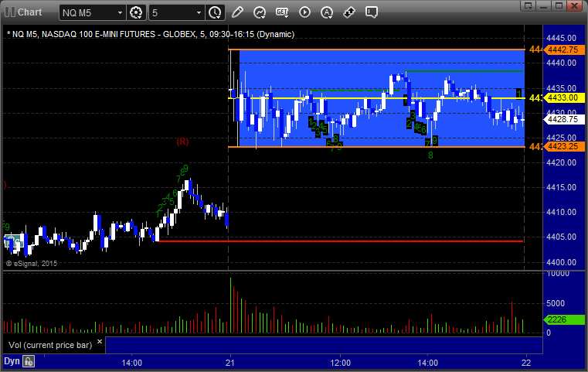The width and height of the screenshot is (588, 372).
Task: Click the © eSignal, 2015 copyright text
Action: click(32, 264)
